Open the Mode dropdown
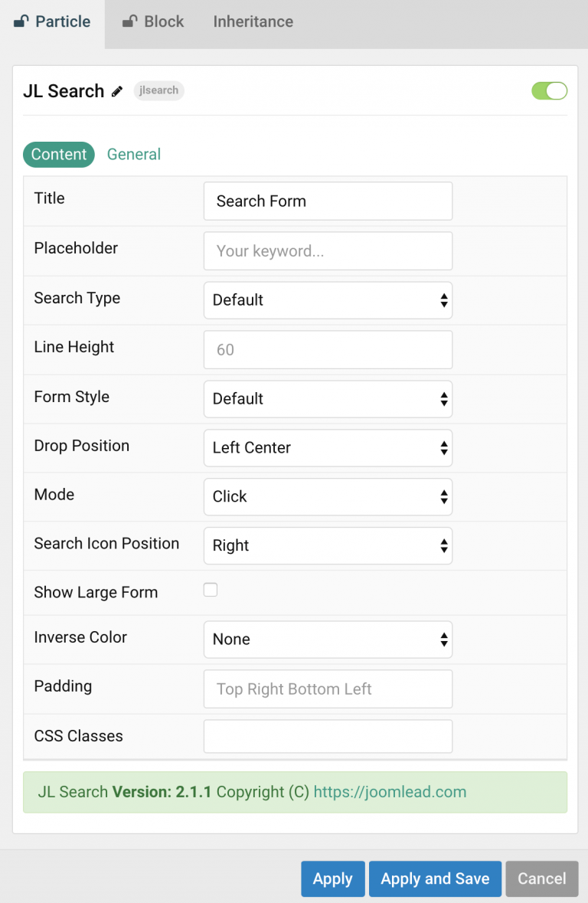Image resolution: width=588 pixels, height=903 pixels. 328,497
